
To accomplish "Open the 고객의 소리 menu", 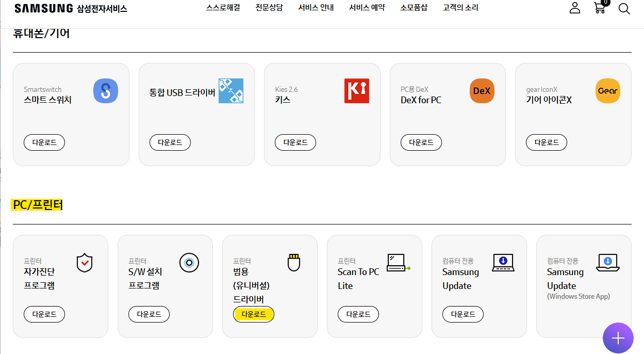I will coord(460,8).
